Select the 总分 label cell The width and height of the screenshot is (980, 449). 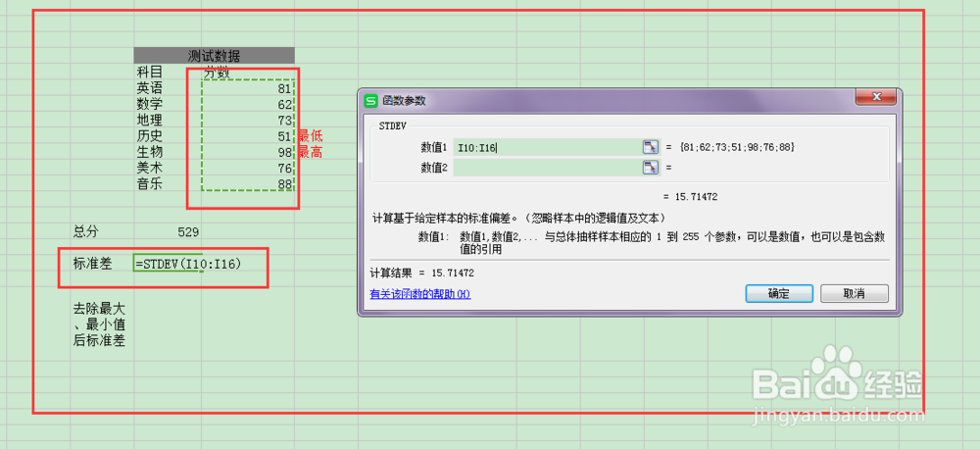102,232
